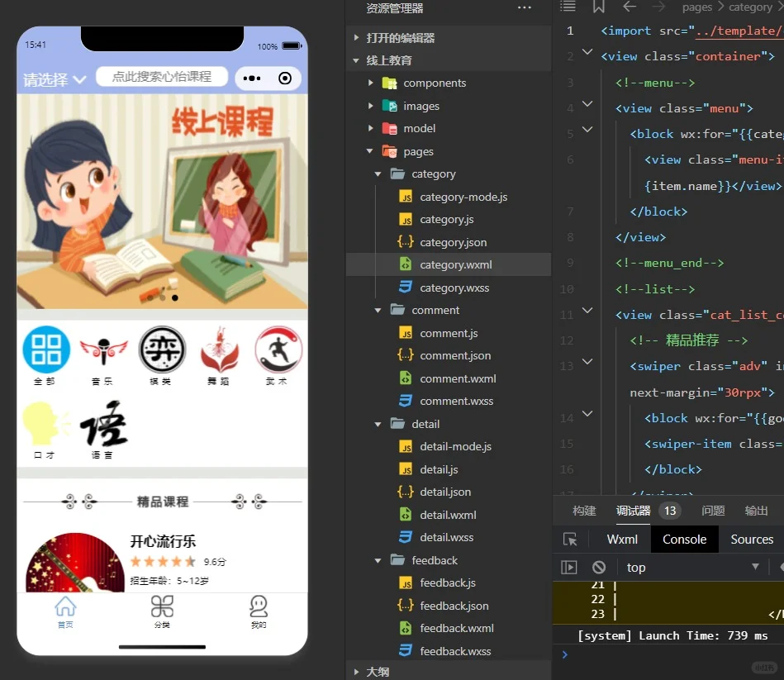Click the 分类 tab icon in the tab bar

(x=162, y=606)
